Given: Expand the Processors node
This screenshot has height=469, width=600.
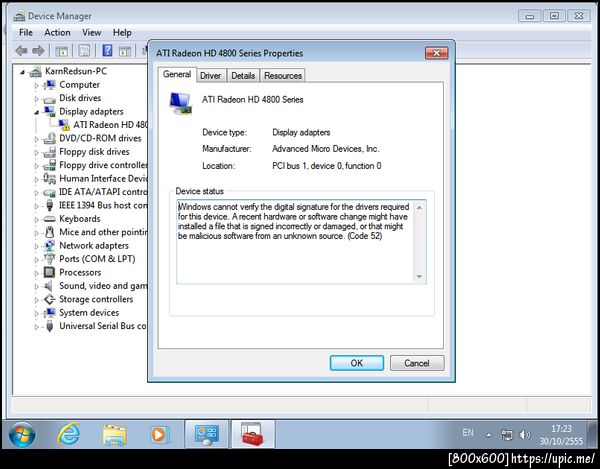Looking at the screenshot, I should click(37, 273).
